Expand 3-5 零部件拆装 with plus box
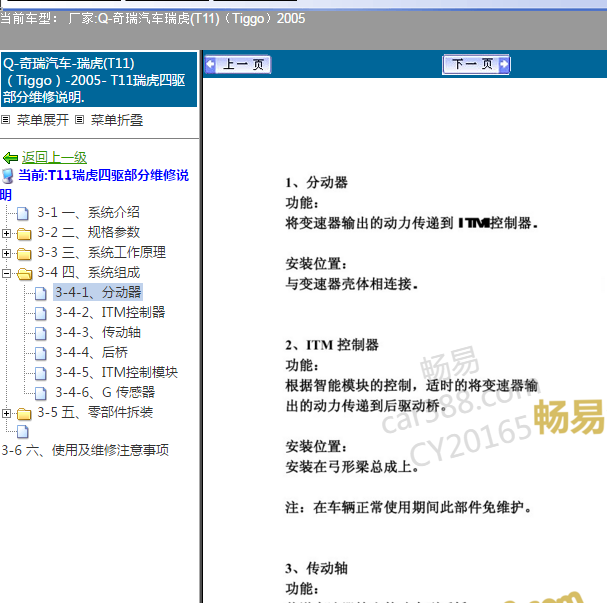Screen dimensions: 607x603 tap(6, 413)
